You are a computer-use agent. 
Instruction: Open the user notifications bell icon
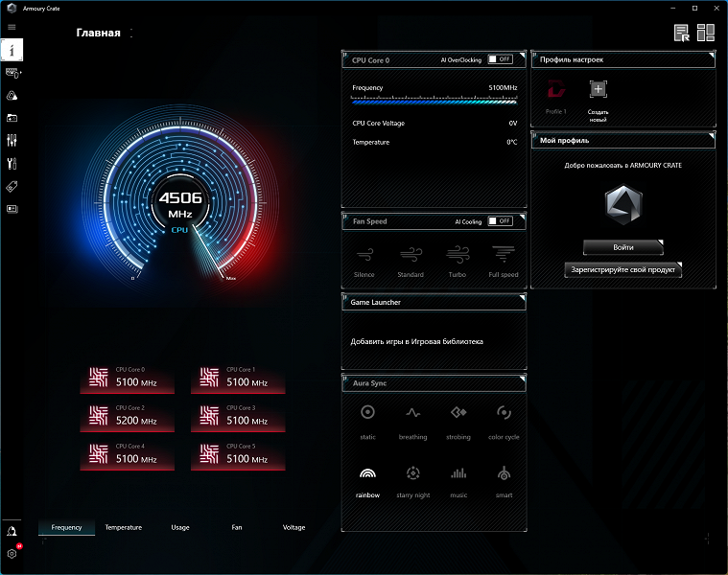click(12, 532)
